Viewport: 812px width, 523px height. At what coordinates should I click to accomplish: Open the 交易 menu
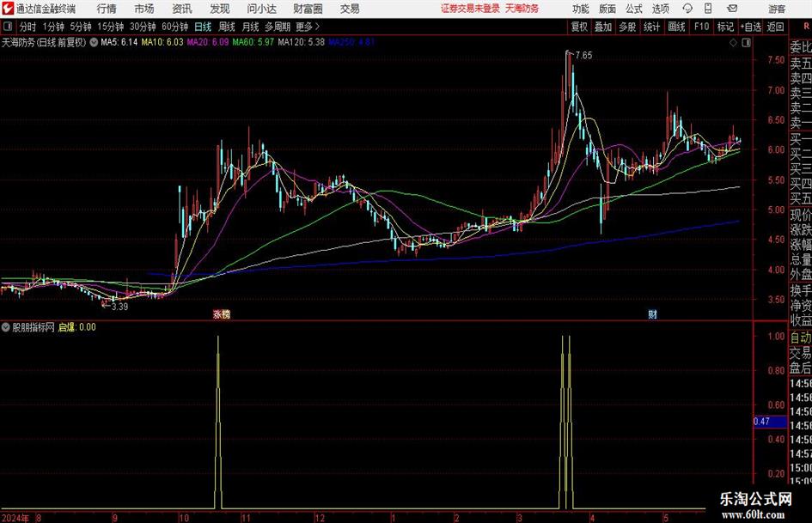point(350,9)
